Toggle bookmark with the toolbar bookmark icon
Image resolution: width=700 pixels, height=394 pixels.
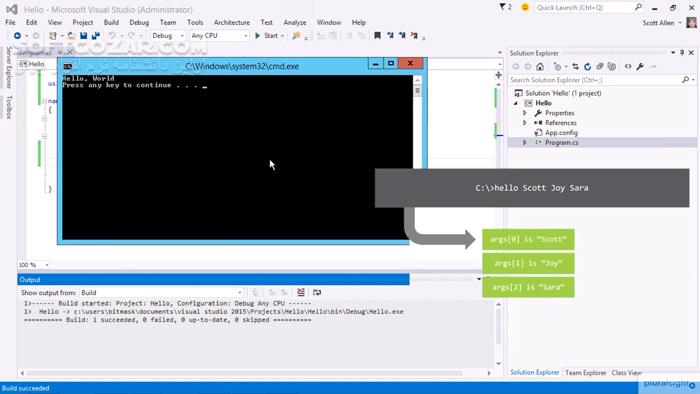(377, 36)
